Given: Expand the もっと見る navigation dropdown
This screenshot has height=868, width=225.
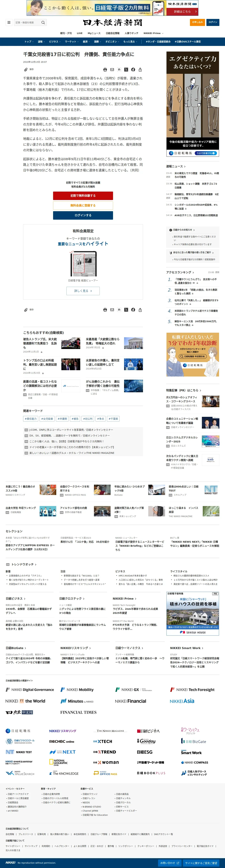Looking at the screenshot, I should [130, 42].
